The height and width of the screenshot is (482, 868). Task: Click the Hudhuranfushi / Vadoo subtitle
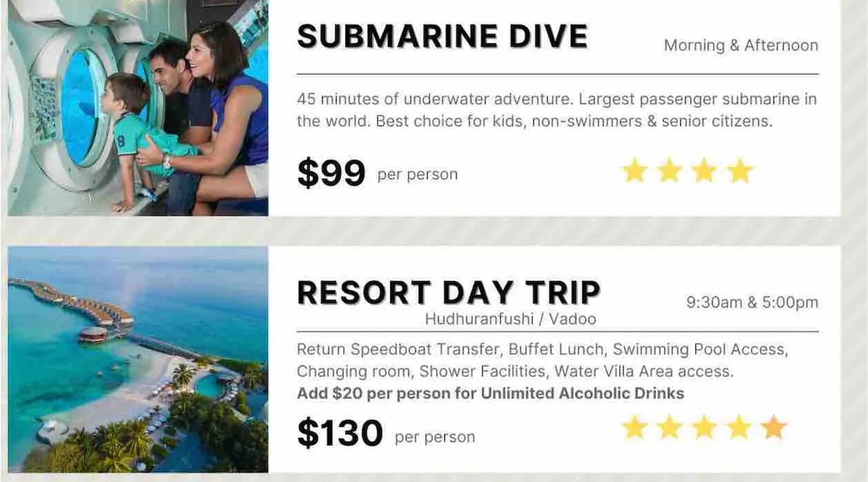[510, 319]
